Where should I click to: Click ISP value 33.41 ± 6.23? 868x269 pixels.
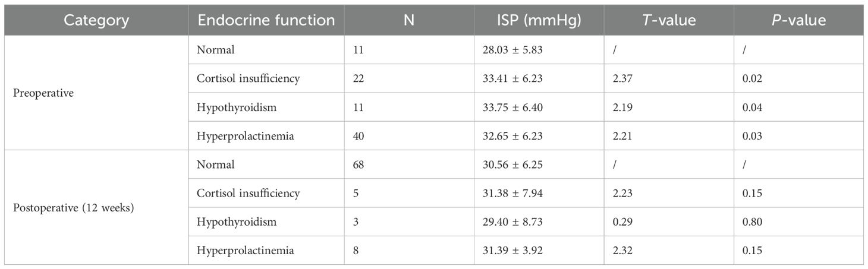coord(512,79)
